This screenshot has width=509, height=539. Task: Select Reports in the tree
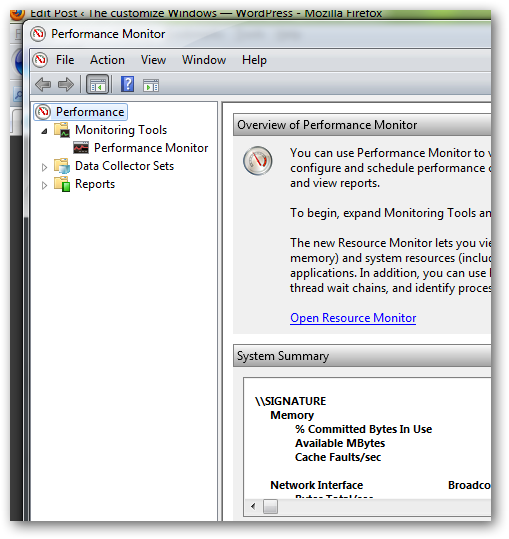pyautogui.click(x=95, y=184)
